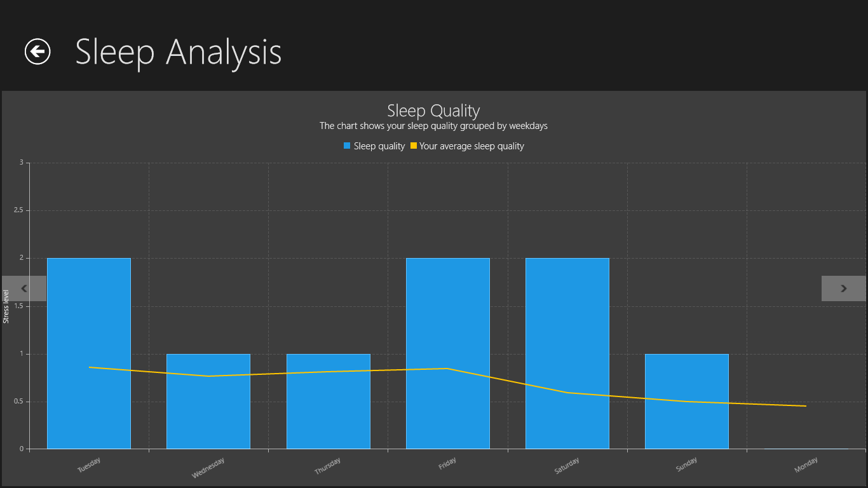Click the Tuesday x-axis label
The width and height of the screenshot is (868, 488).
point(89,465)
